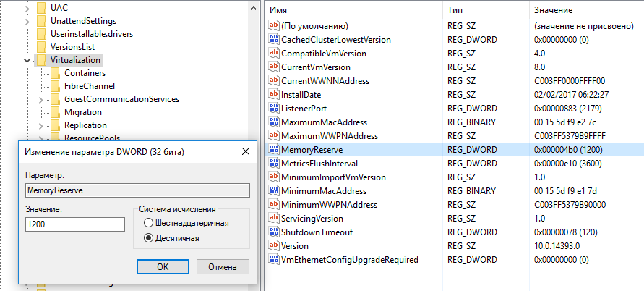Click the Virtualization folder icon
644x291 pixels.
point(41,60)
